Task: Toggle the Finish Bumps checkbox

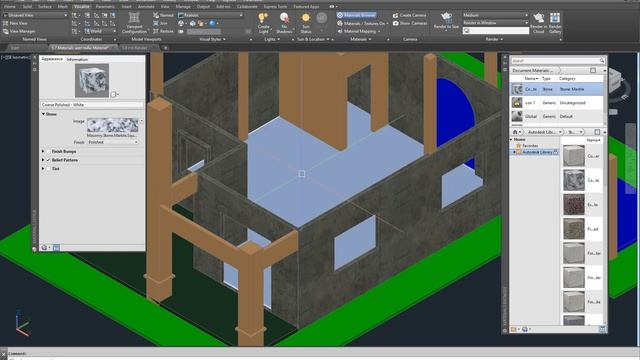Action: pyautogui.click(x=49, y=151)
